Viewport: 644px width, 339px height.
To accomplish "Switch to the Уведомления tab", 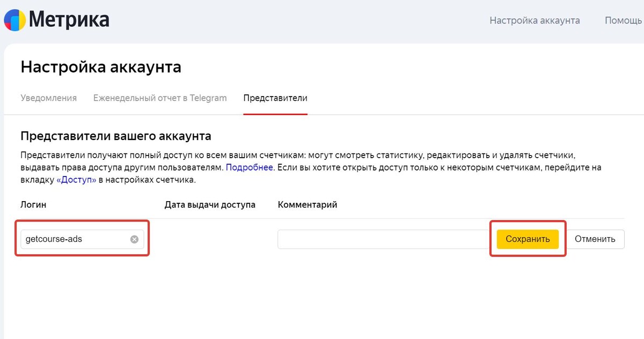I will [x=48, y=98].
